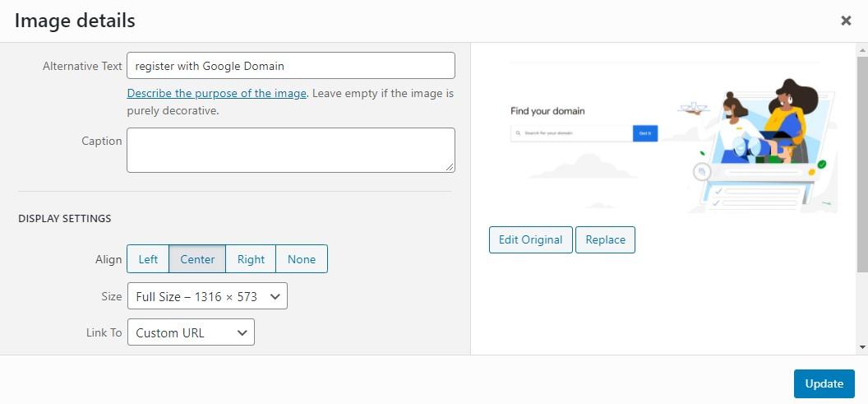This screenshot has width=868, height=404.
Task: Click the Replace image button
Action: (605, 239)
